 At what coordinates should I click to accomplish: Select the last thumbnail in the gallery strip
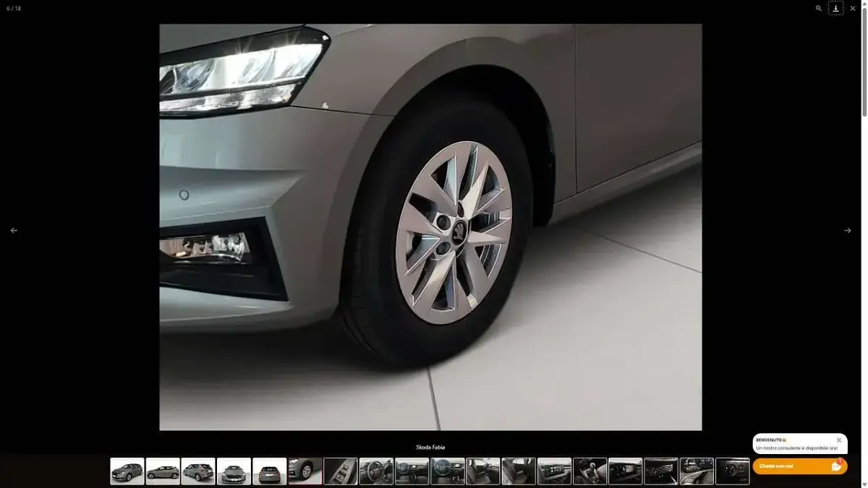pos(732,471)
